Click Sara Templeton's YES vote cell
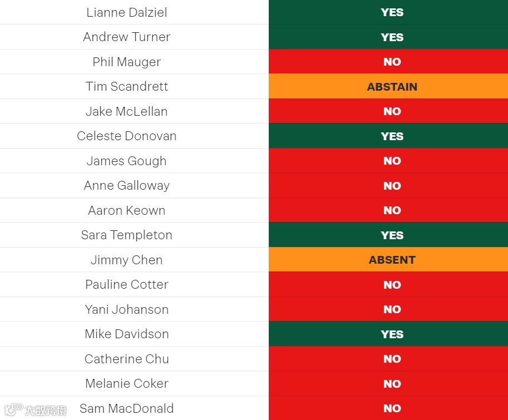Viewport: 508px width, 420px height. pyautogui.click(x=388, y=235)
